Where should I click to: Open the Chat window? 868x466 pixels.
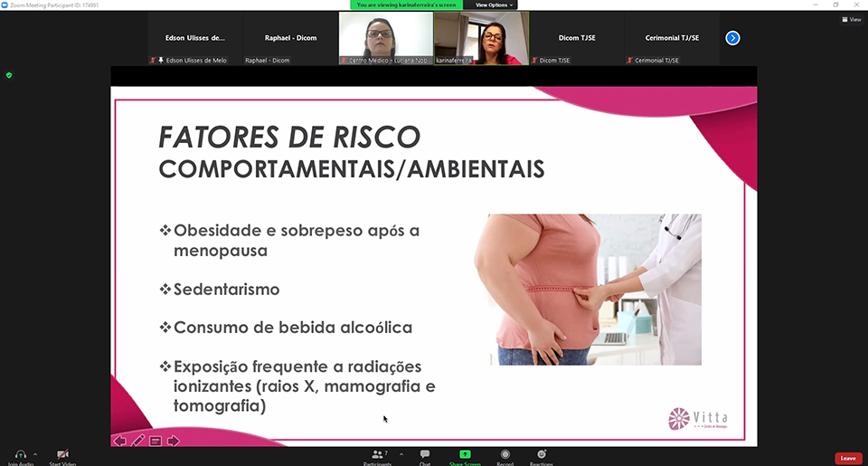(x=424, y=454)
